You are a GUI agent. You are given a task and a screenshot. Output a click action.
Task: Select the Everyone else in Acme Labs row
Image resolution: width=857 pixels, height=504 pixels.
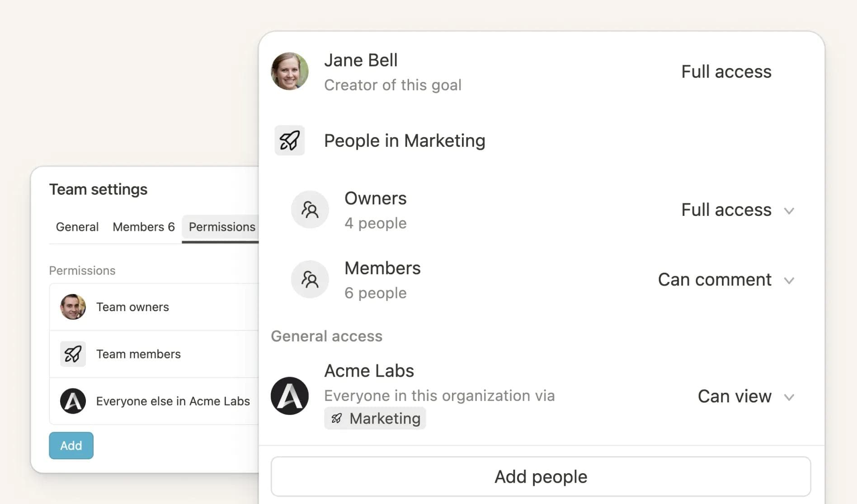[172, 401]
